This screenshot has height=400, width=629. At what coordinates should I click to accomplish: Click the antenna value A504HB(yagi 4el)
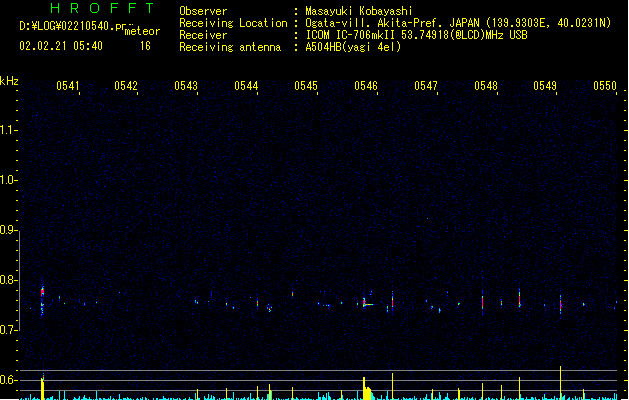click(353, 47)
